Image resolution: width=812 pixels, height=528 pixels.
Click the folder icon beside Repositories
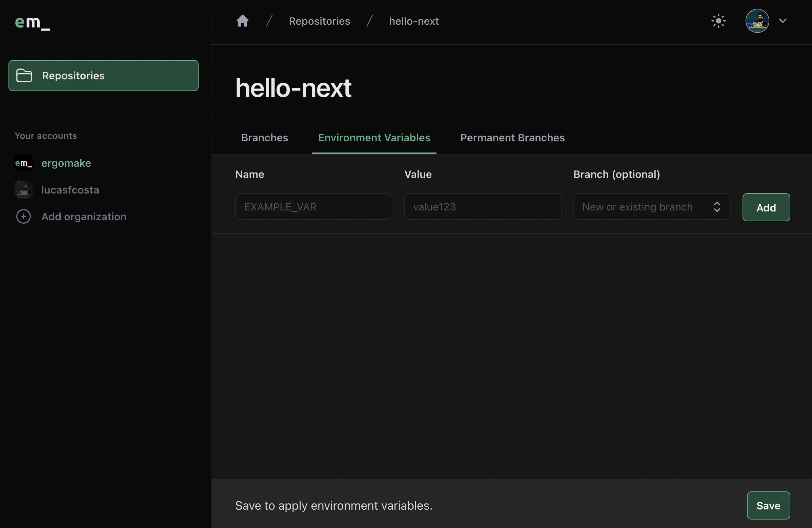point(24,76)
